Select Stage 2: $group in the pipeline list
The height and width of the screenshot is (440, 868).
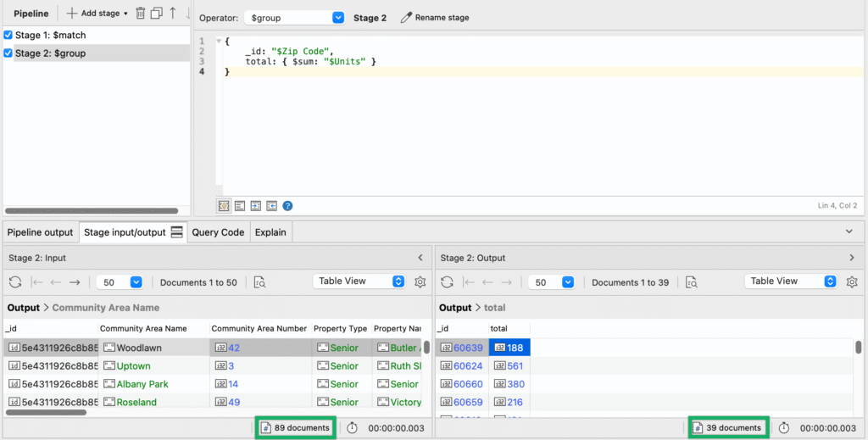coord(50,53)
